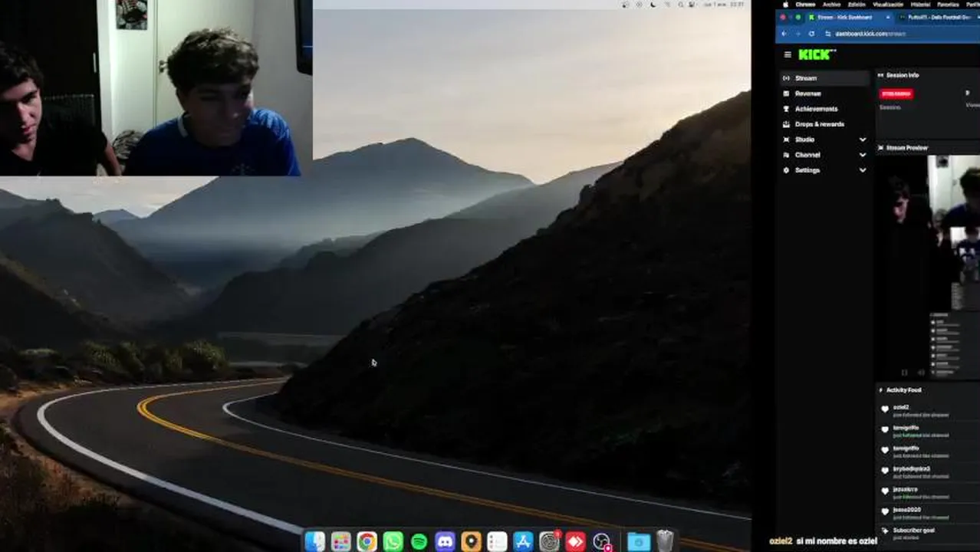Screen dimensions: 980x552
Task: Open Launchpad from the dock
Action: point(340,541)
